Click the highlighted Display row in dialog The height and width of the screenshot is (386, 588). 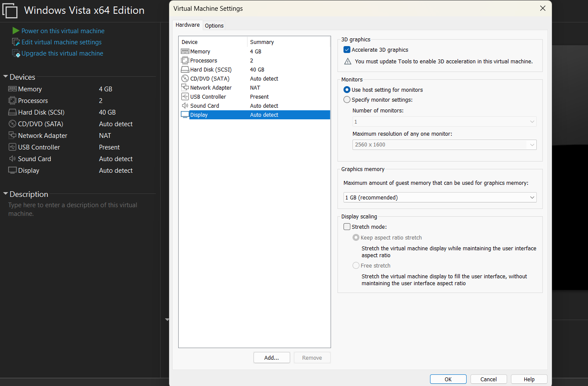pos(255,115)
